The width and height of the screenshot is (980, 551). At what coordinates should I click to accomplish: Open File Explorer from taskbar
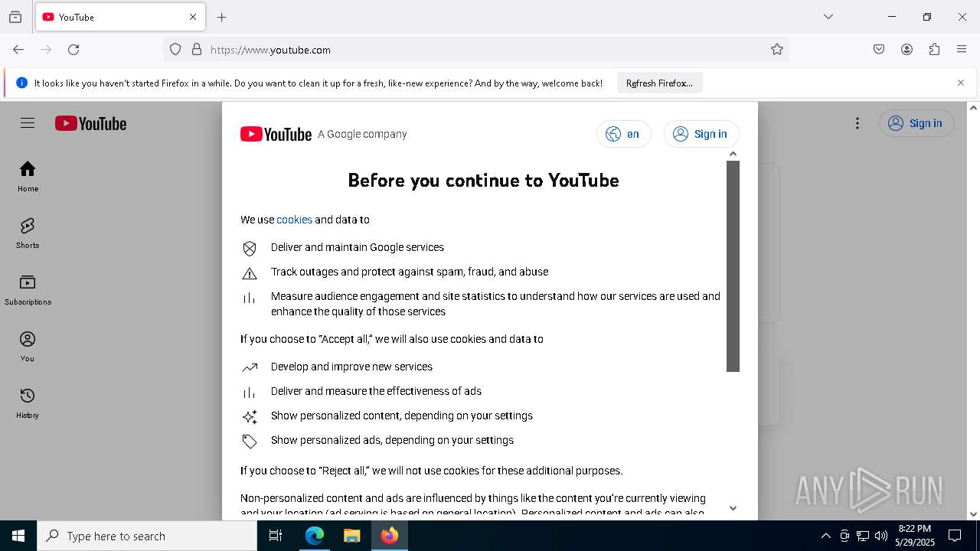pos(351,536)
